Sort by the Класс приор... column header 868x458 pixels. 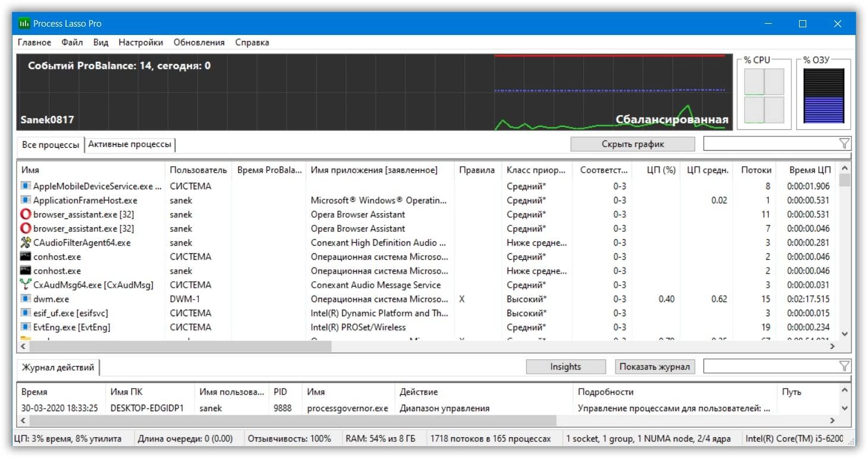pyautogui.click(x=536, y=170)
